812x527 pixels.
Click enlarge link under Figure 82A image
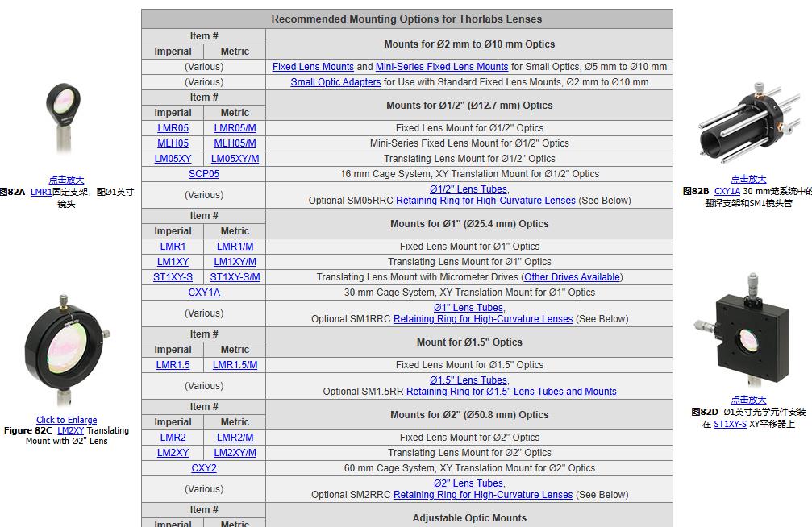[x=66, y=181]
